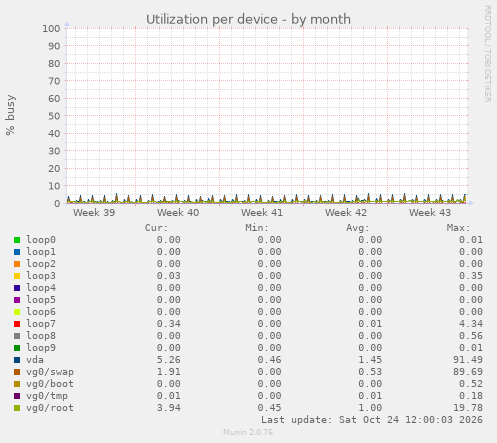497x443 pixels.
Task: Click the 'Munin 2.0.76' version text
Action: 248,432
